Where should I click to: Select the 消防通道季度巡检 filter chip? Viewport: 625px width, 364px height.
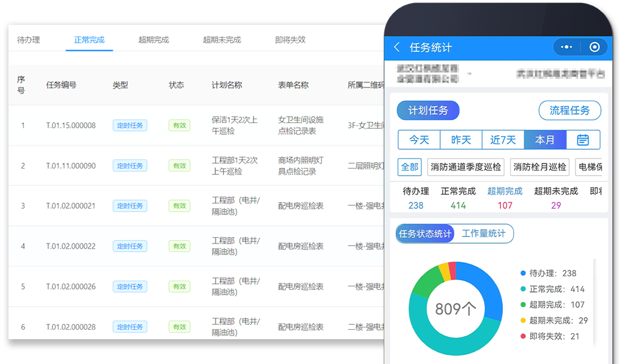[466, 167]
